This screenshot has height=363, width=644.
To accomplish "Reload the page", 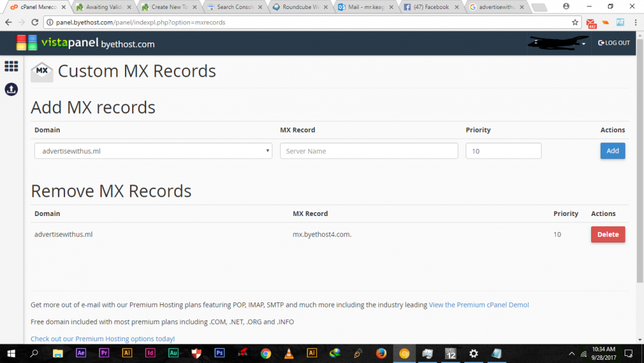I will 35,22.
